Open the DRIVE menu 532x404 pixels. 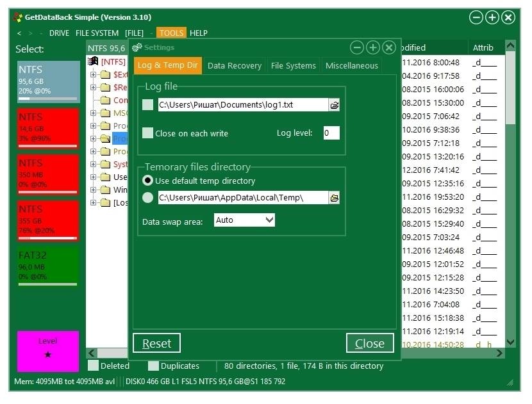tap(59, 33)
